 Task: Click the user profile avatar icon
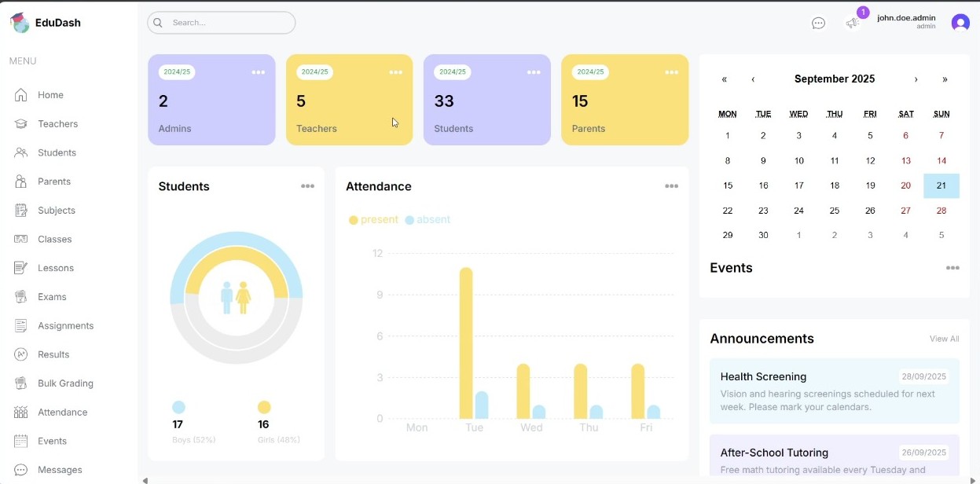tap(960, 23)
